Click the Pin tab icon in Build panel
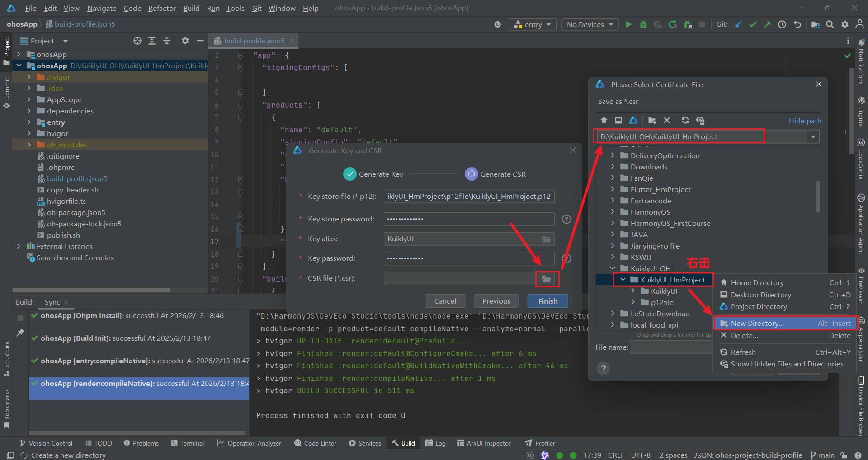Image resolution: width=868 pixels, height=460 pixels. click(20, 332)
